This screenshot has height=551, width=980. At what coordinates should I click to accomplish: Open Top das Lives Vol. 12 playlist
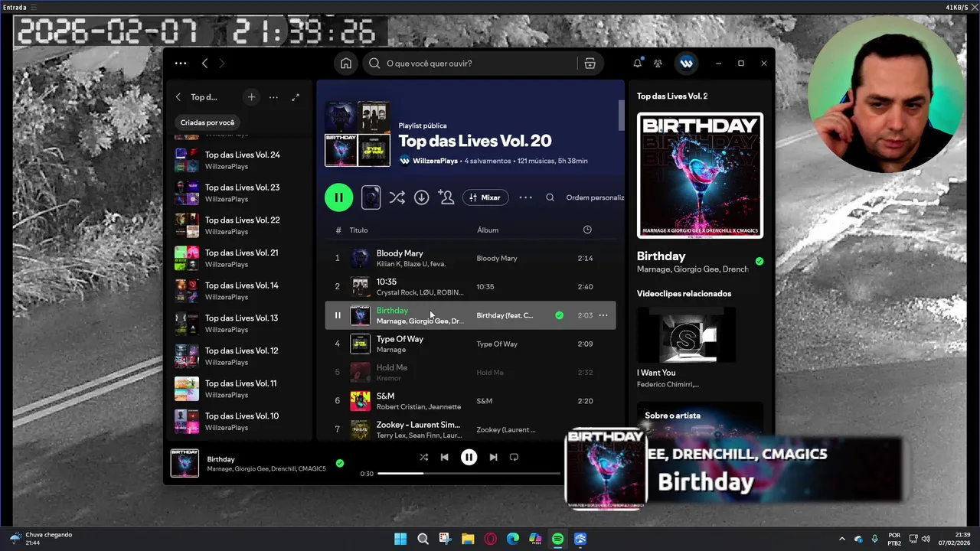coord(240,356)
